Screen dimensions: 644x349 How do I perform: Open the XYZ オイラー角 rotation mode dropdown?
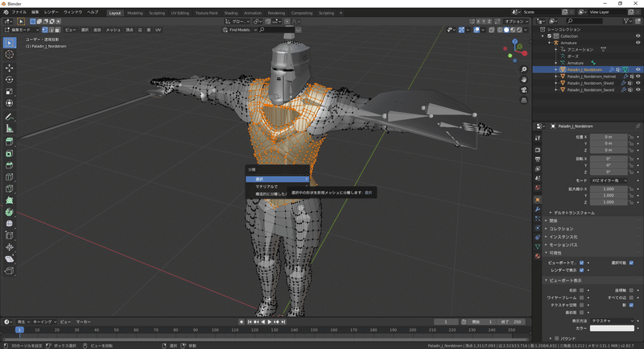coord(609,181)
